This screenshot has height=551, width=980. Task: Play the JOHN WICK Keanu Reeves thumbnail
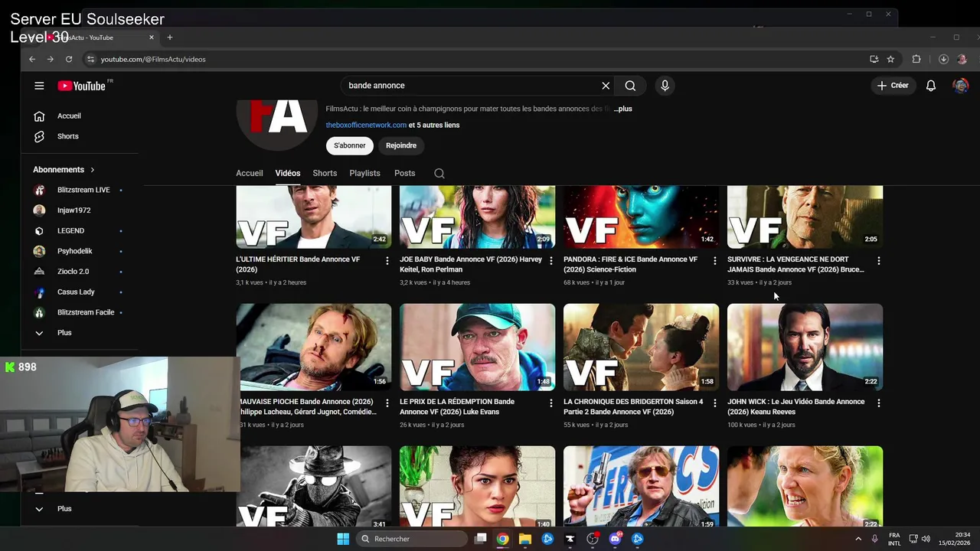[805, 347]
